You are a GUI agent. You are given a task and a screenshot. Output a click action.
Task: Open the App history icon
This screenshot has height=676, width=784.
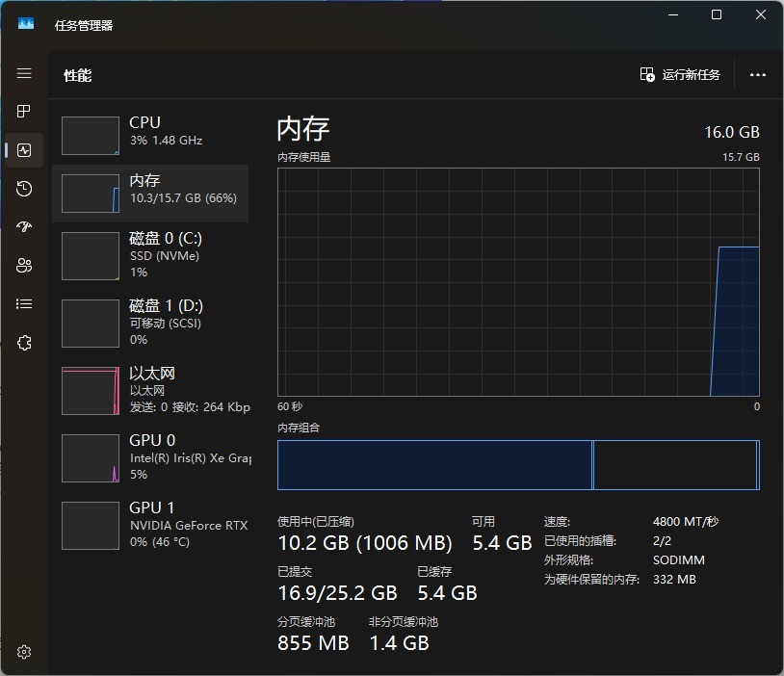coord(24,189)
